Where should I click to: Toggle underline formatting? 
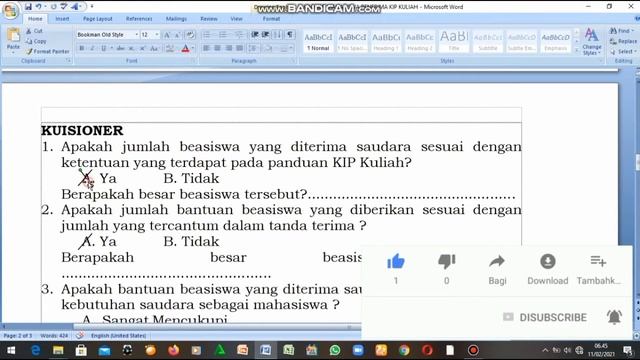pyautogui.click(x=103, y=49)
